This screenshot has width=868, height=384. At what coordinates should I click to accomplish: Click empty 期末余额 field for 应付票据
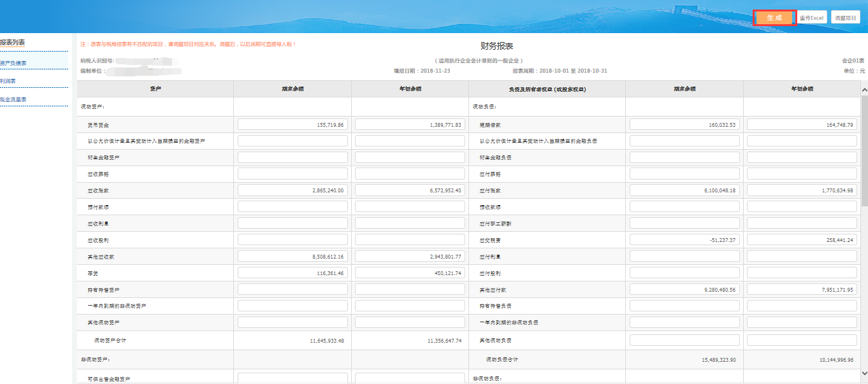click(684, 174)
